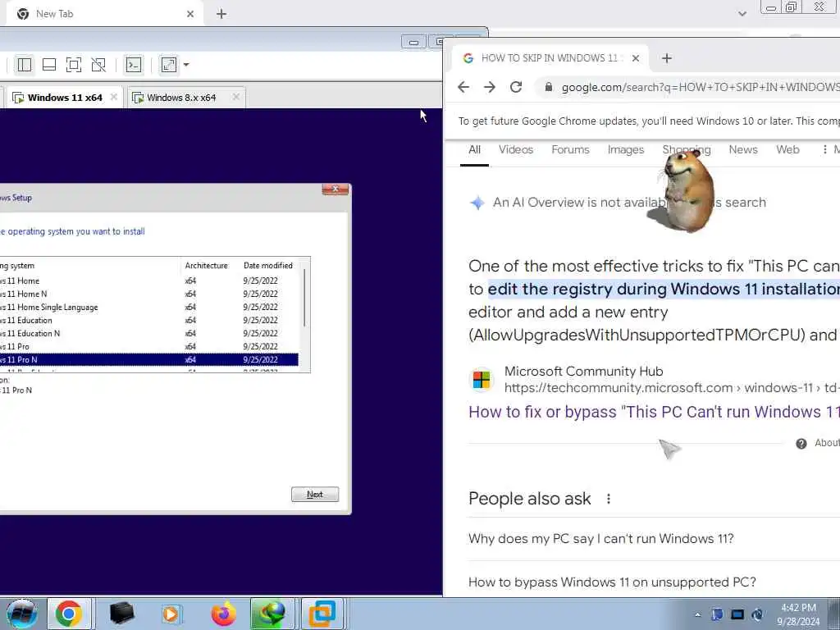This screenshot has width=840, height=630.
Task: Open stretch display dropdown arrow in VMware
Action: coord(186,65)
